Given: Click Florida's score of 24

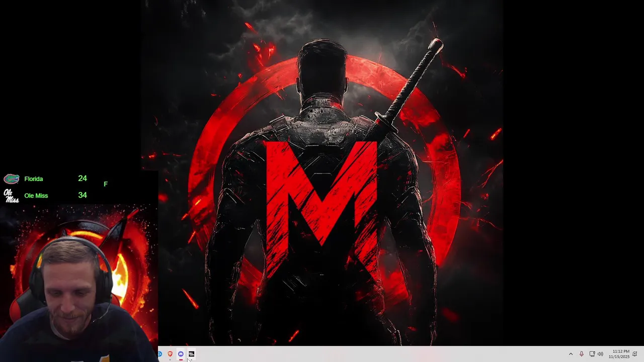Looking at the screenshot, I should 83,178.
